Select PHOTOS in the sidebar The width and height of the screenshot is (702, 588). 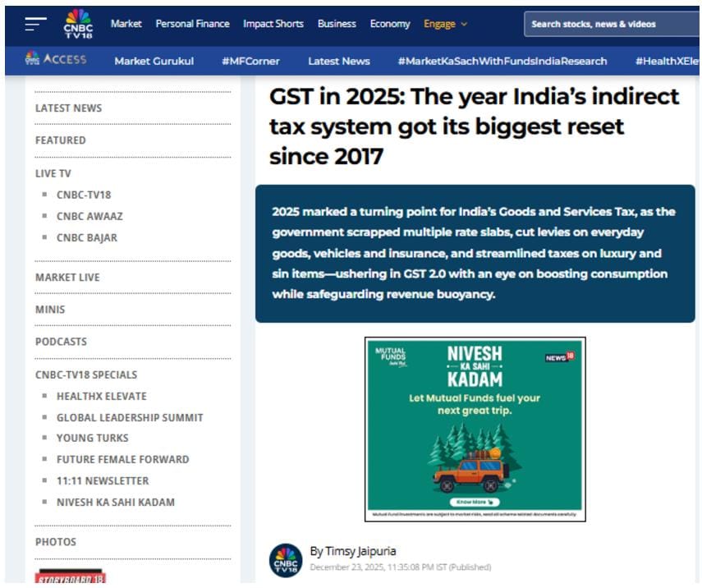[x=56, y=542]
